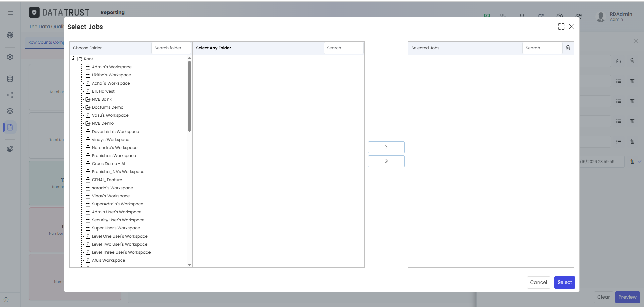Close the Select Jobs dialog
This screenshot has width=644, height=307.
coord(571,27)
